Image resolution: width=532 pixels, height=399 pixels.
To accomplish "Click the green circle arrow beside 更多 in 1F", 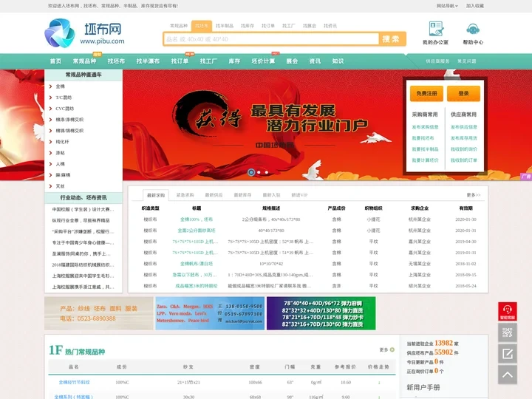I will pos(392,349).
